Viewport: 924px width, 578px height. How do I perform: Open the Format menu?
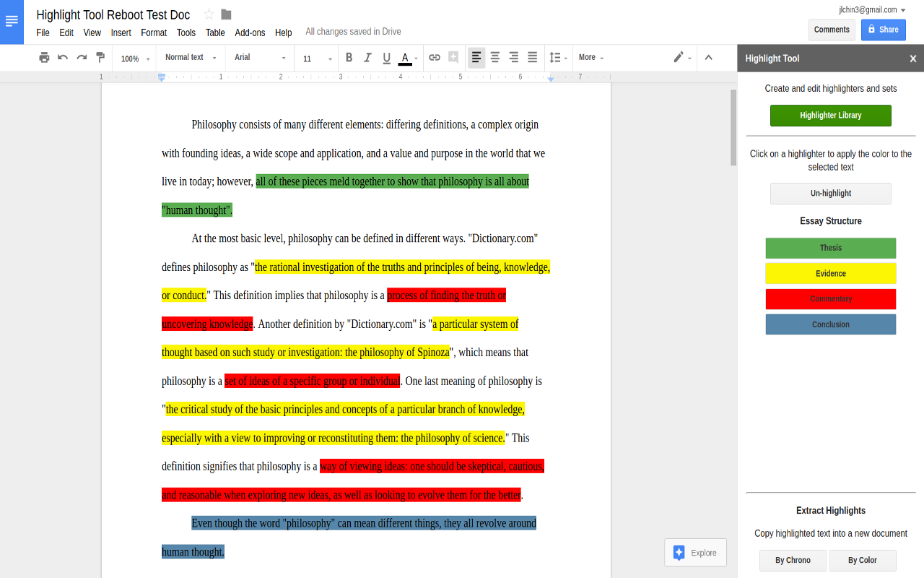click(x=154, y=33)
